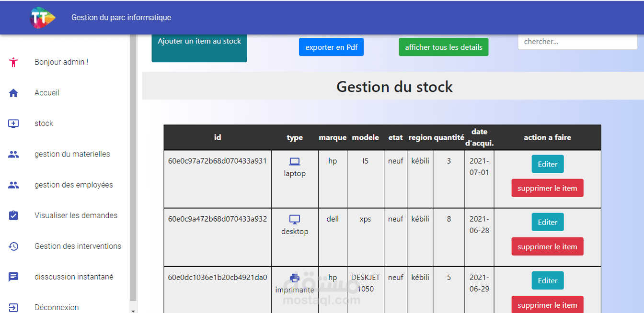Screen dimensions: 644x313
Task: Click the admin person icon in sidebar
Action: [x=13, y=62]
